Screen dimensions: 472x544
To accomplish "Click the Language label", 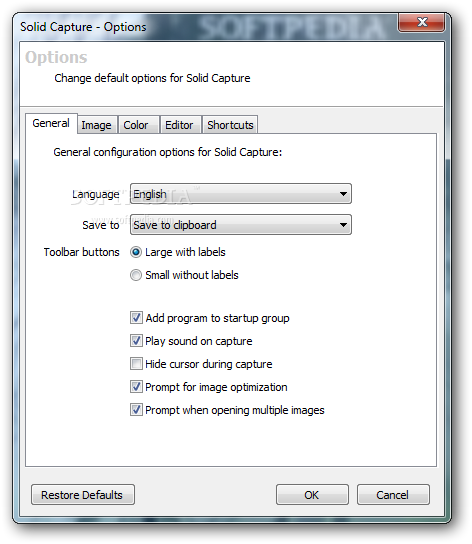I will (96, 194).
